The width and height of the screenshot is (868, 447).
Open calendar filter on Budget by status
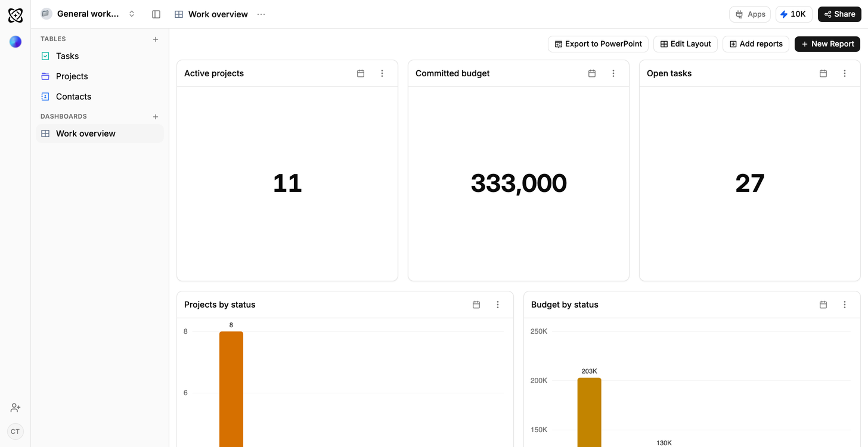pos(823,305)
